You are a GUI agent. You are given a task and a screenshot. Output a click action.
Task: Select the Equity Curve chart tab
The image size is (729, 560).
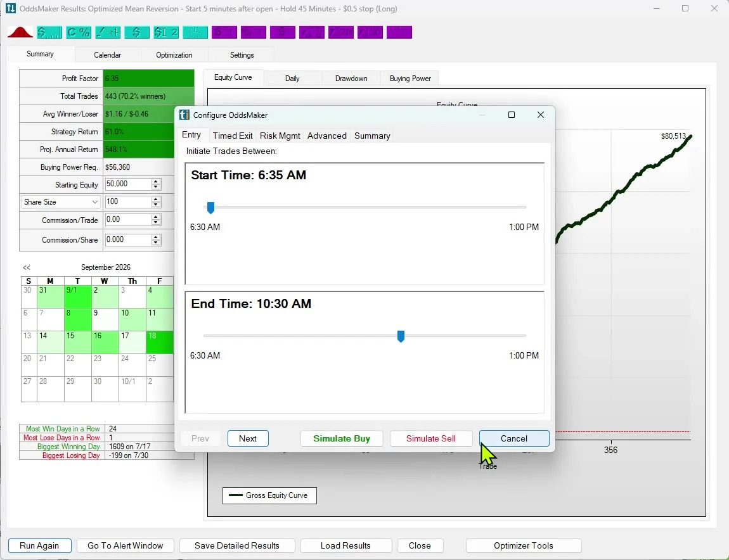(x=233, y=78)
